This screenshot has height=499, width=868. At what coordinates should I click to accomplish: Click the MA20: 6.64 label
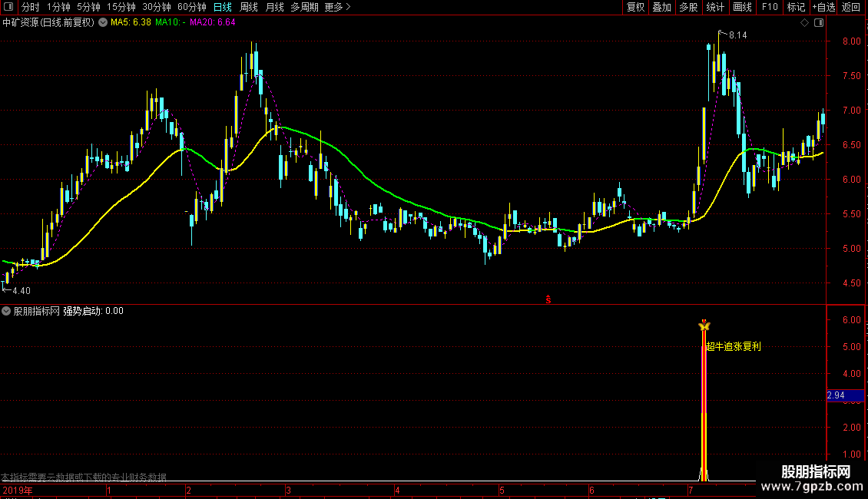[213, 23]
